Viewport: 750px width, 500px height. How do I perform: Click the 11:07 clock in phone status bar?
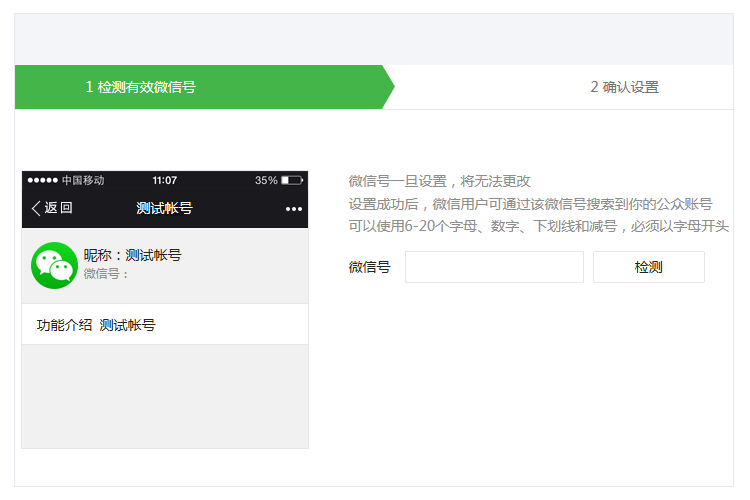(x=165, y=180)
